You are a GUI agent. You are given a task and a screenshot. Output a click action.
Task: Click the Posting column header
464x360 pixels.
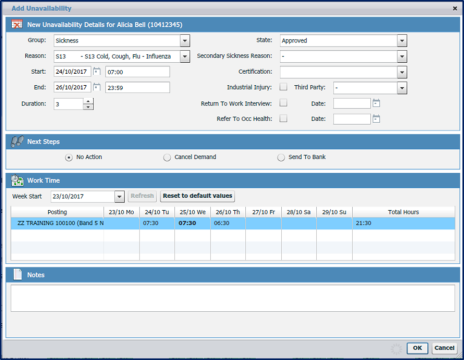[x=57, y=212]
